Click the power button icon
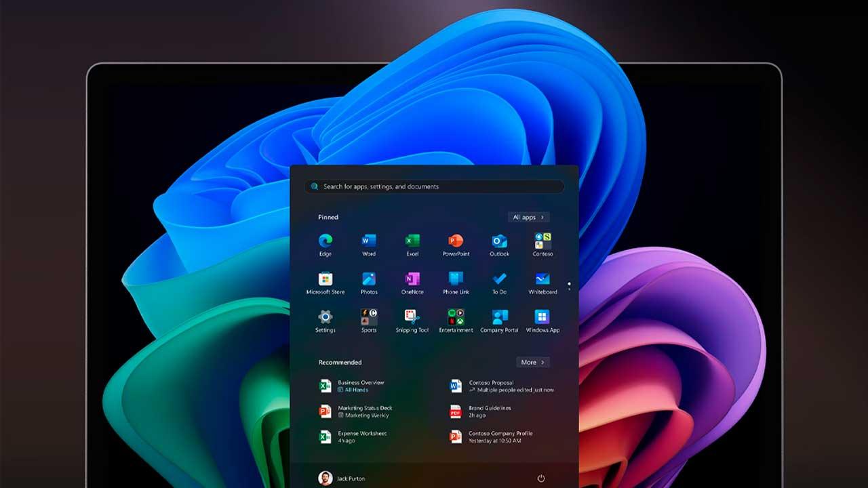The height and width of the screenshot is (488, 868). pos(541,479)
